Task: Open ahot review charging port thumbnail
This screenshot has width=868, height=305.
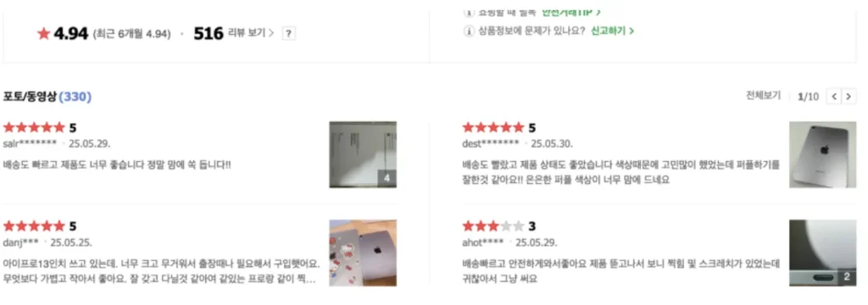Action: click(822, 252)
